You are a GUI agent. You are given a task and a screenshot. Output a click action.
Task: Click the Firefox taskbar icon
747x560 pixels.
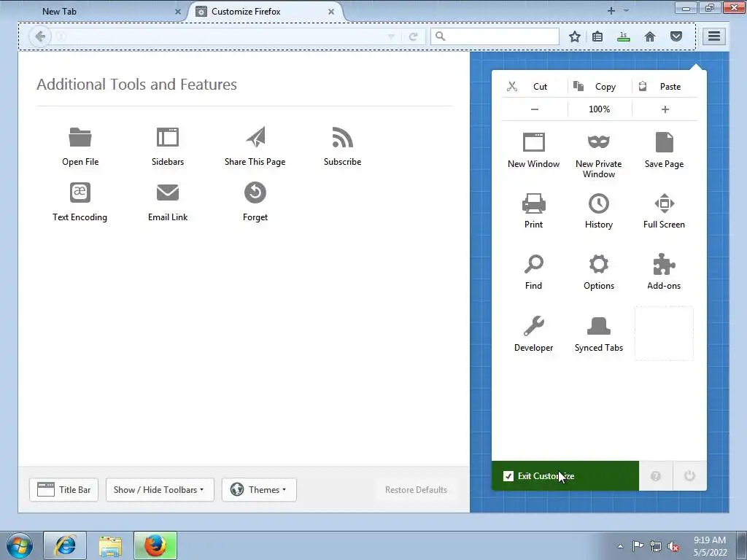pos(155,545)
